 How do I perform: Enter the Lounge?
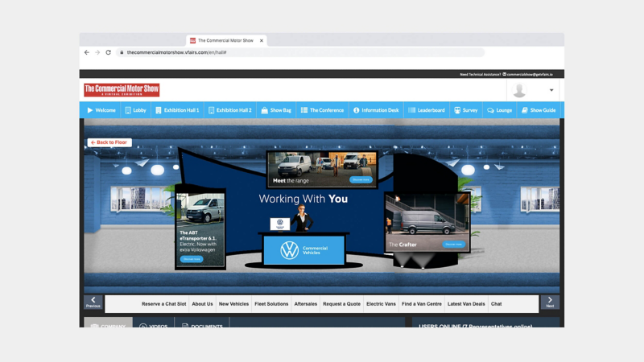tap(499, 110)
